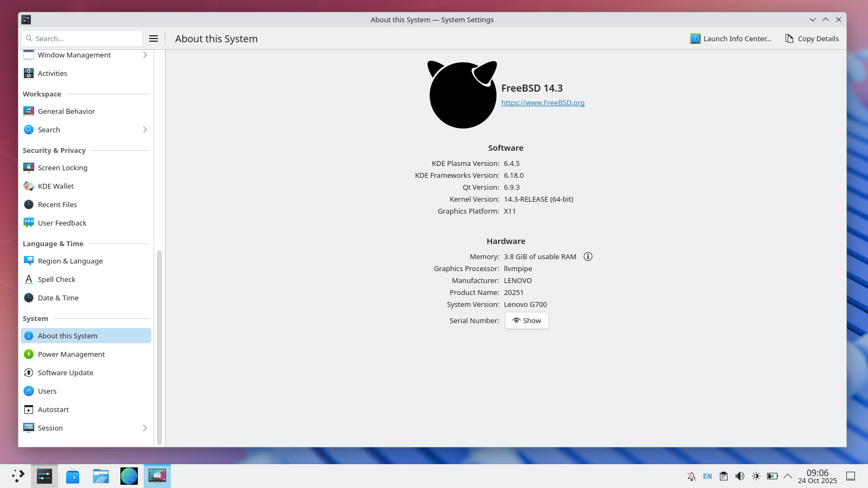The height and width of the screenshot is (488, 868).
Task: Select Software Update in sidebar
Action: coord(65,373)
